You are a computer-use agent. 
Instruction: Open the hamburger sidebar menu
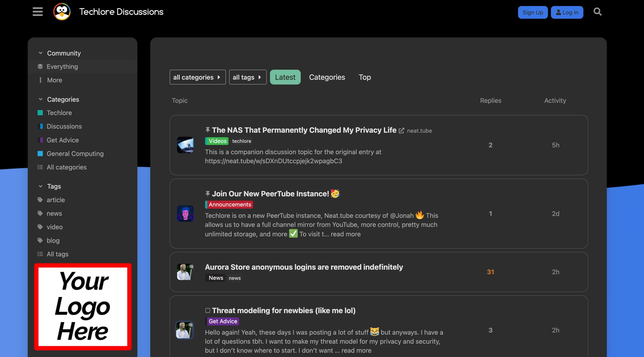pyautogui.click(x=38, y=12)
